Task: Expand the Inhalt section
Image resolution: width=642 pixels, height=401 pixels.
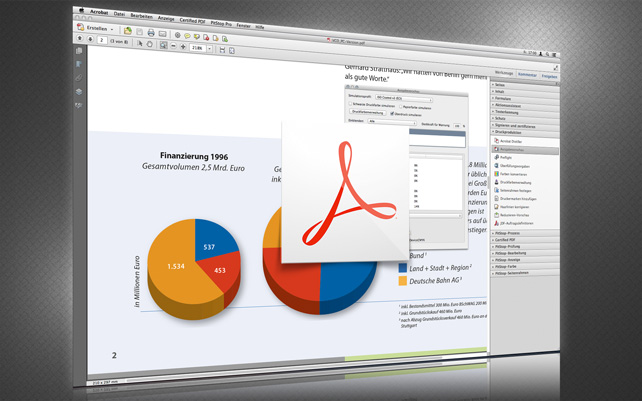Action: (525, 92)
